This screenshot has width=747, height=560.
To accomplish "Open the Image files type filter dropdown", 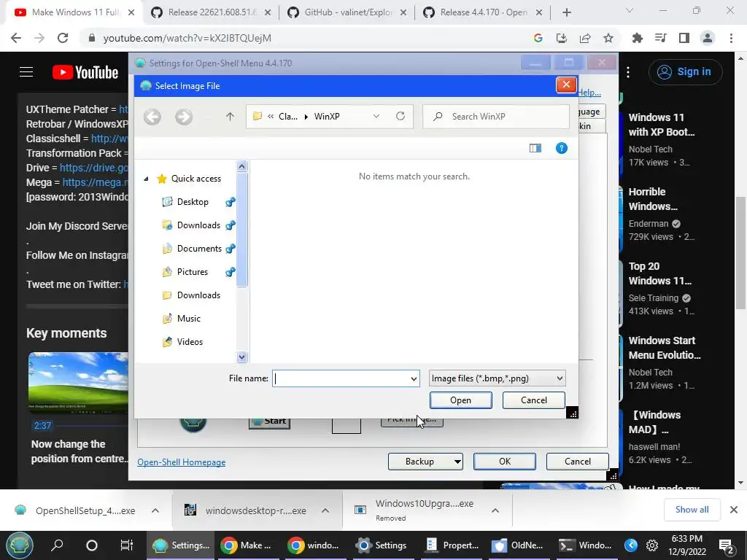I will click(497, 378).
